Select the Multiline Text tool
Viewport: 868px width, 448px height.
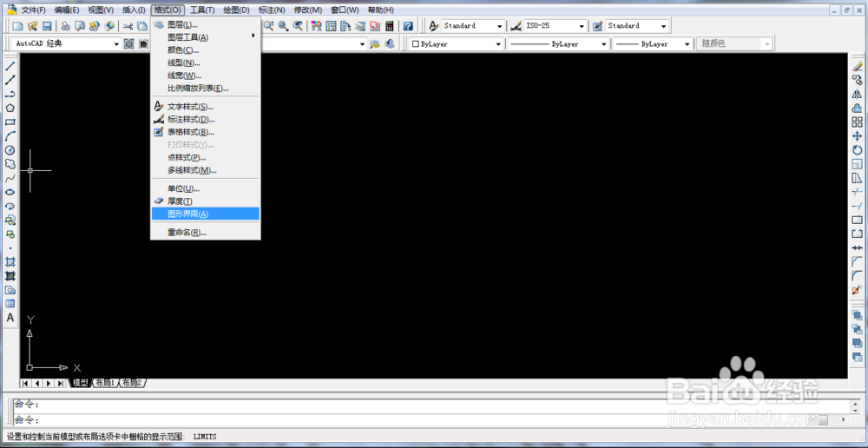click(x=10, y=318)
